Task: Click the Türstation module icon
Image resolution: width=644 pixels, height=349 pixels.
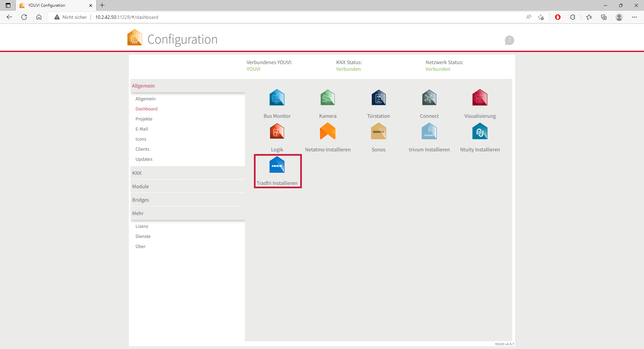Action: (378, 98)
